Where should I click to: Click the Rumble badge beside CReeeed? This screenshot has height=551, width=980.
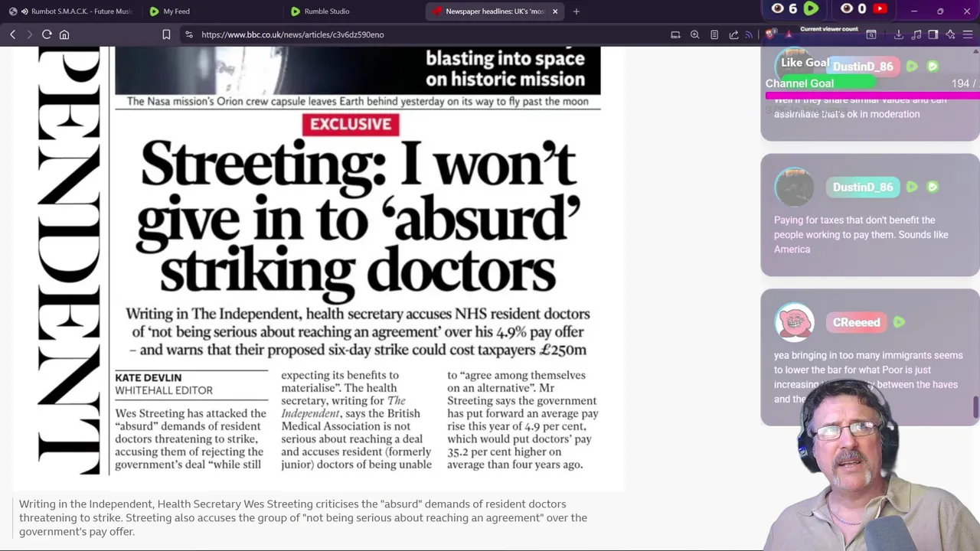pos(899,322)
